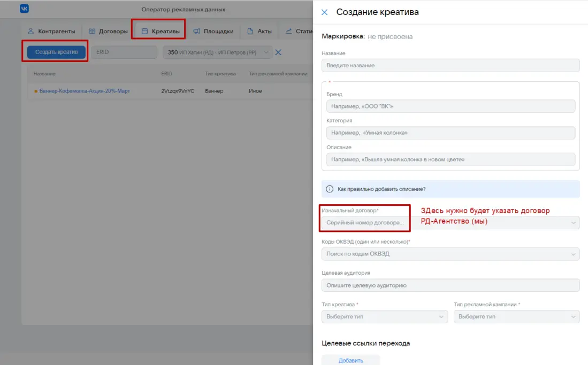The image size is (588, 365).
Task: Switch to the Договоры tab
Action: coord(108,31)
